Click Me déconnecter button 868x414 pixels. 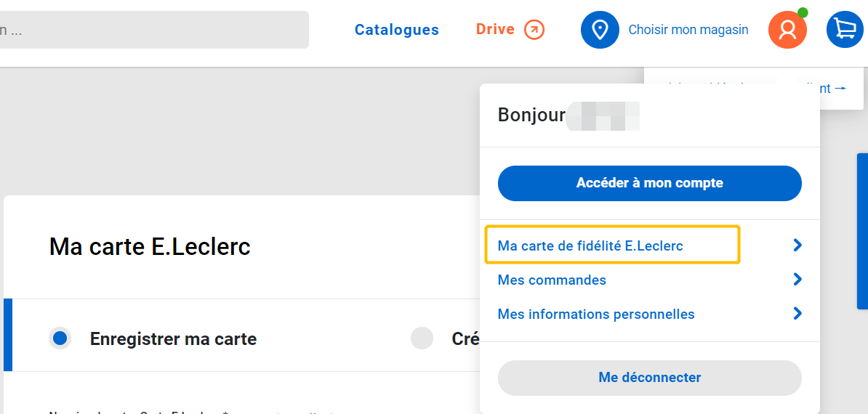click(x=650, y=378)
